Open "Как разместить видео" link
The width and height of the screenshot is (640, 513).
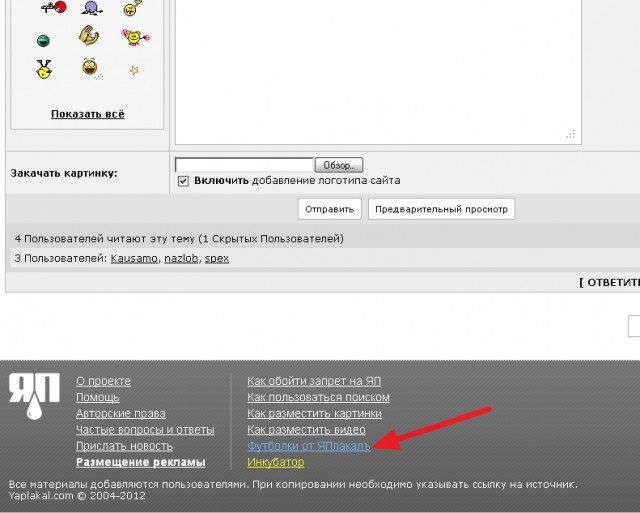(x=307, y=430)
